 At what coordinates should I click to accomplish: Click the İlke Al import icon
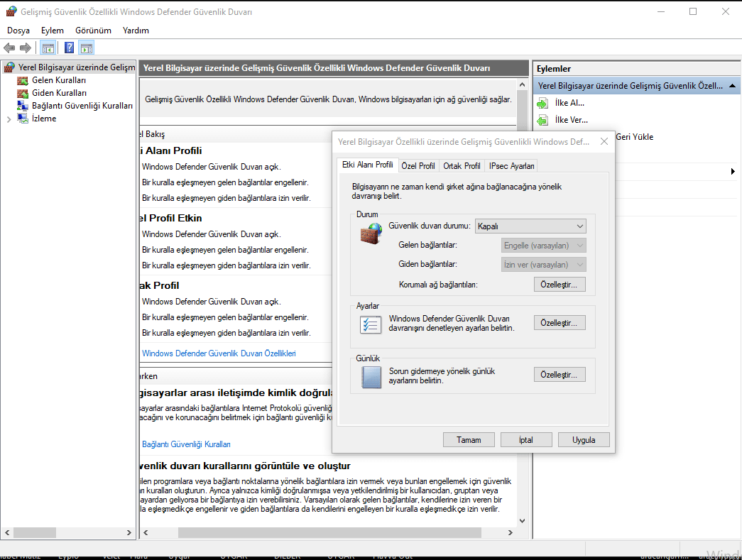[542, 103]
